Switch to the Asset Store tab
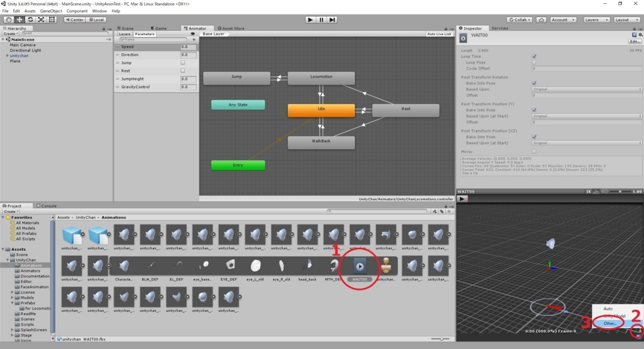Image resolution: width=644 pixels, height=349 pixels. (x=231, y=28)
